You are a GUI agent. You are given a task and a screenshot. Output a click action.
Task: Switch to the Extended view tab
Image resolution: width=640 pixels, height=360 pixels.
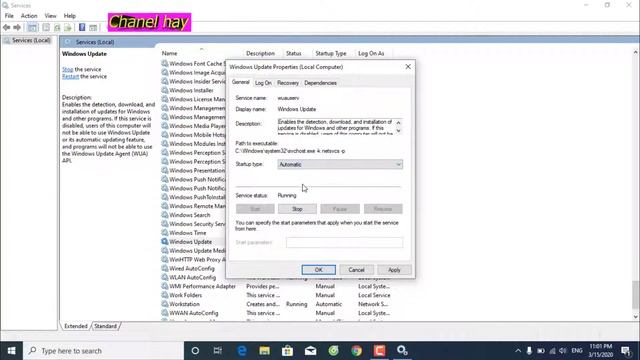point(76,326)
